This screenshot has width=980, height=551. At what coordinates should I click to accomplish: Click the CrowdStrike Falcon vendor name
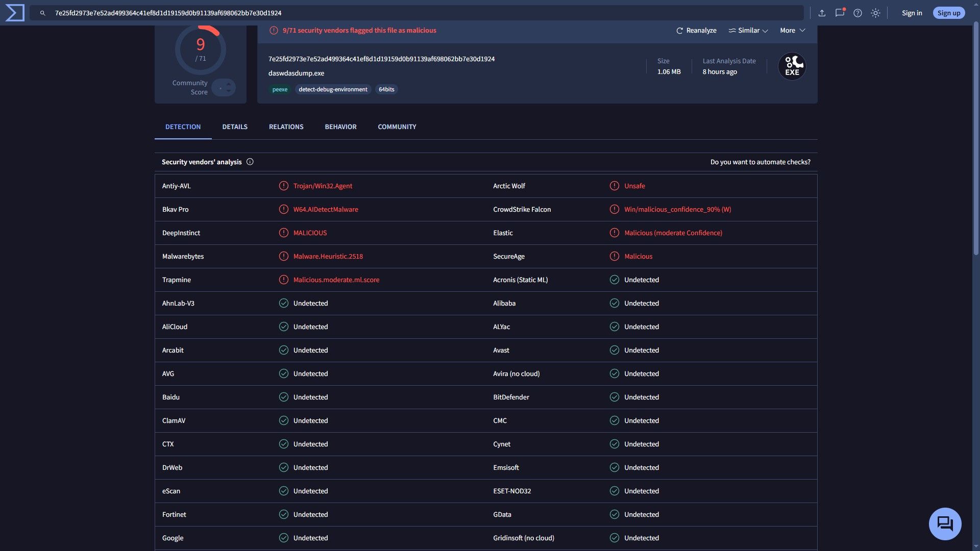tap(522, 209)
